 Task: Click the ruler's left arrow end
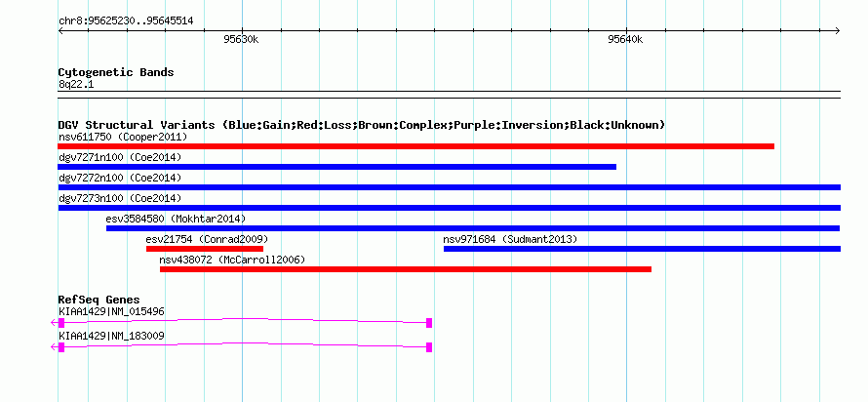60,31
